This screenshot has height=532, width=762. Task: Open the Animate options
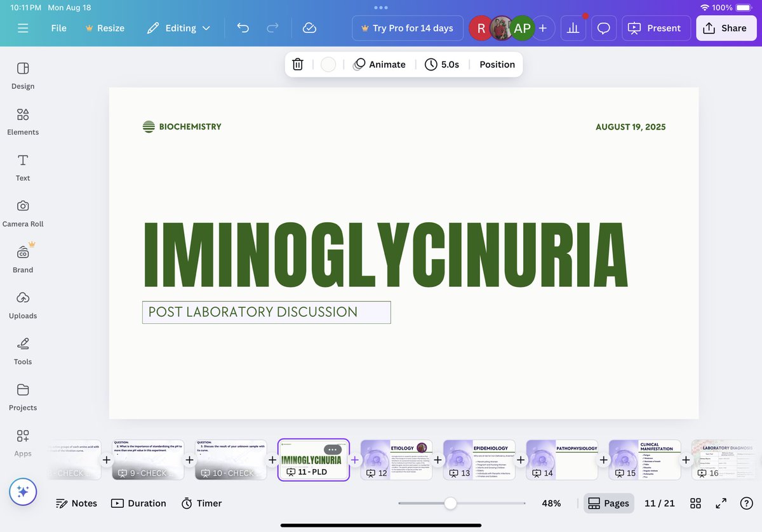pyautogui.click(x=379, y=64)
